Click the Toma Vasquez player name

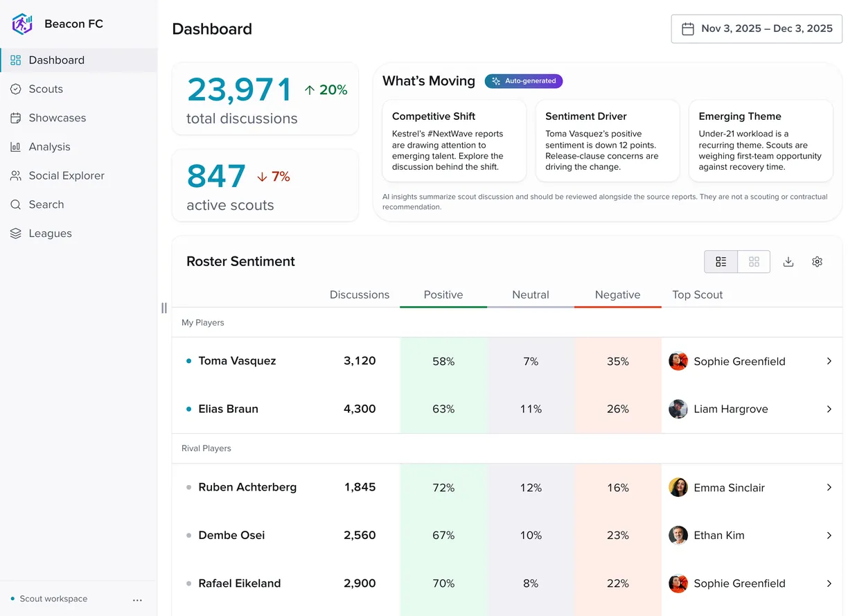click(237, 361)
